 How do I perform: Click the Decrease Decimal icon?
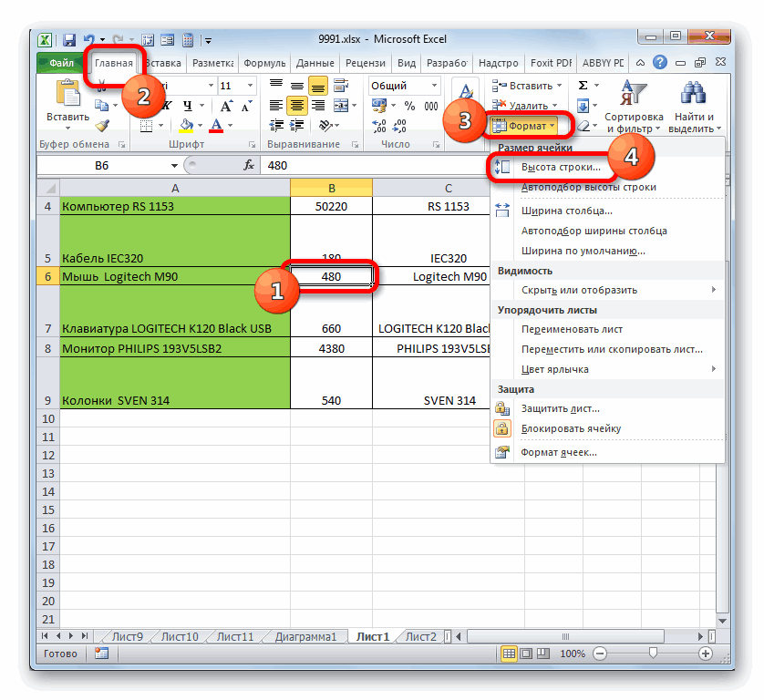[x=399, y=126]
